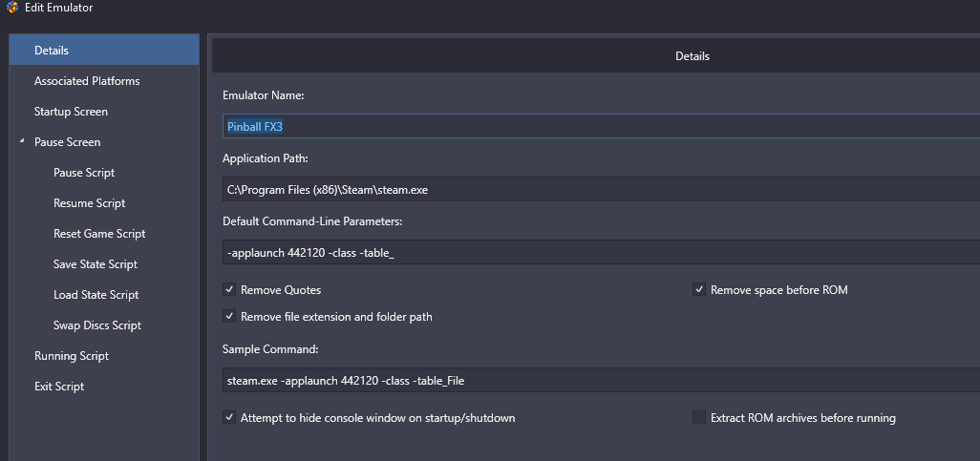Click the Default Command-Line Parameters label
Screen dimensions: 980x461
(x=312, y=221)
